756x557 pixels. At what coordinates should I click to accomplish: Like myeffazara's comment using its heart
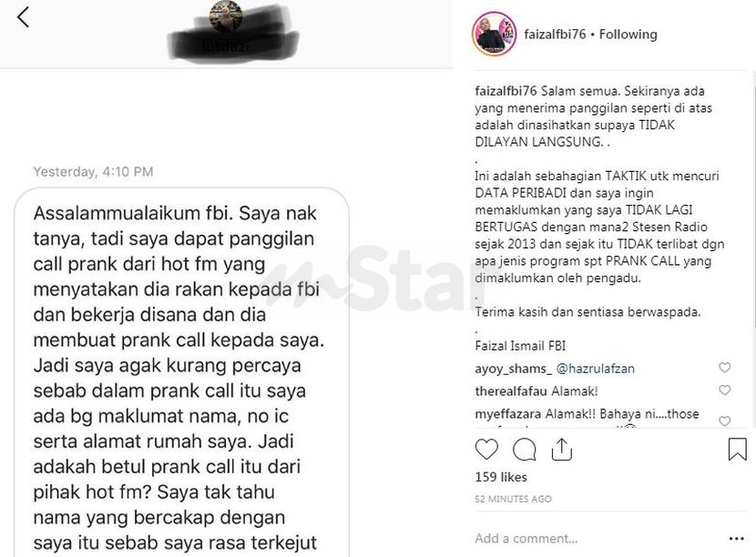[724, 420]
